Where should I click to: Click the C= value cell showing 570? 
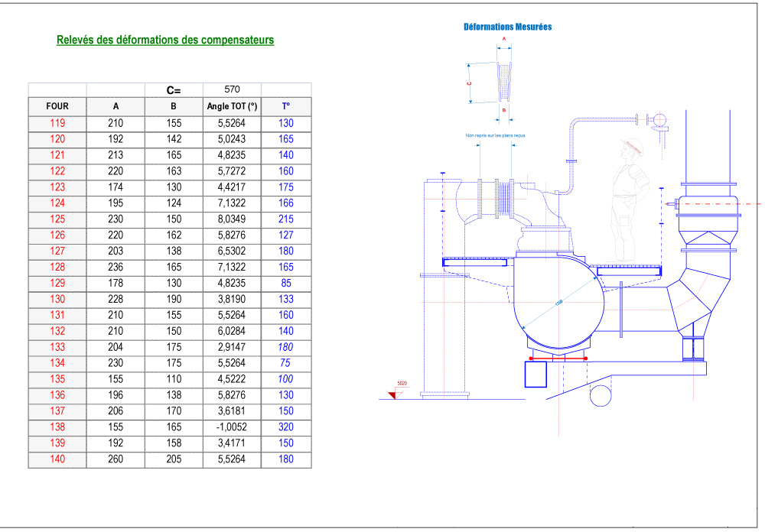coord(232,90)
